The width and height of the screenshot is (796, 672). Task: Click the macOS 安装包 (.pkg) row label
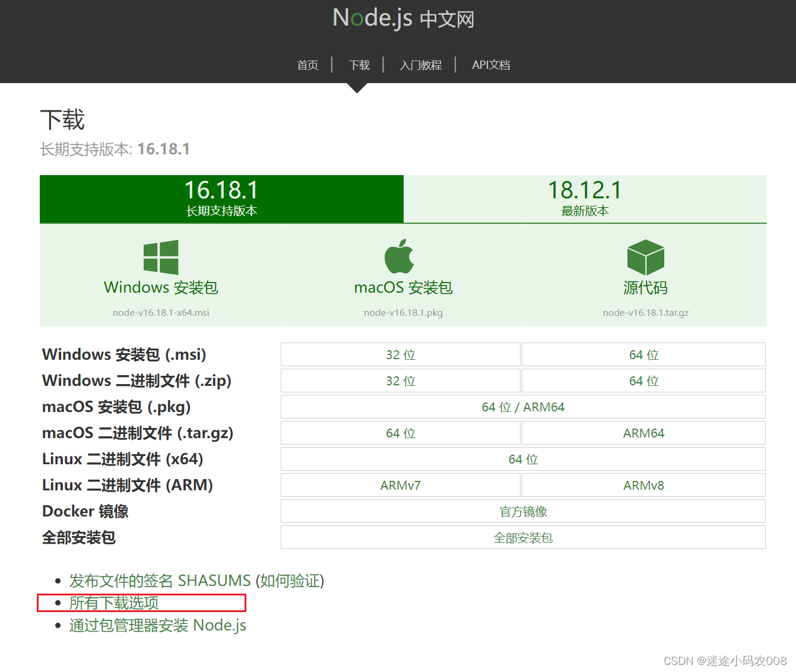pyautogui.click(x=116, y=407)
